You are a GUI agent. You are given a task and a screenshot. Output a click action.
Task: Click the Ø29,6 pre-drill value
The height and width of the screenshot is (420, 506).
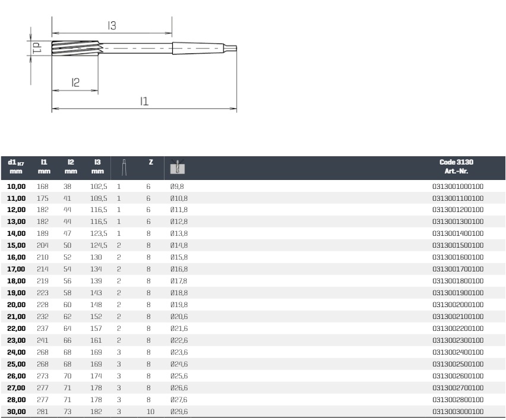click(x=180, y=412)
